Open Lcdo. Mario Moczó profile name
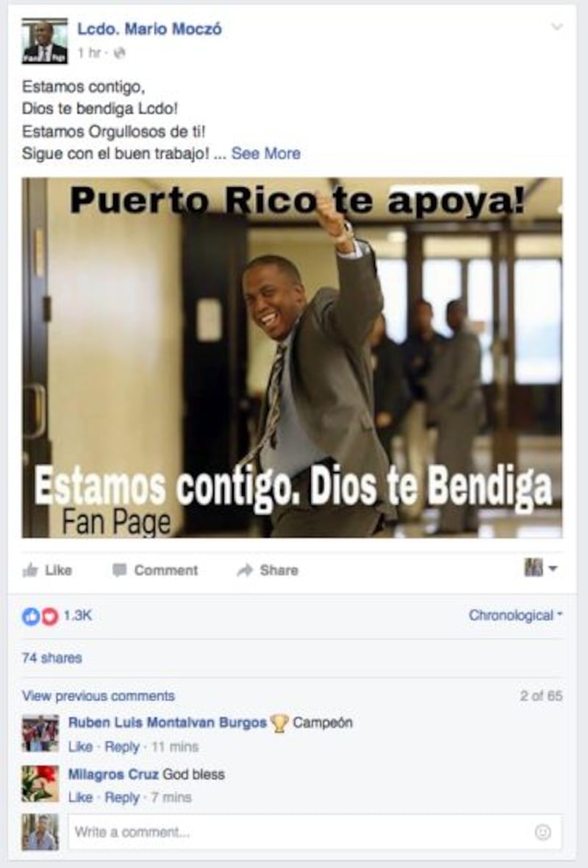 [x=149, y=29]
